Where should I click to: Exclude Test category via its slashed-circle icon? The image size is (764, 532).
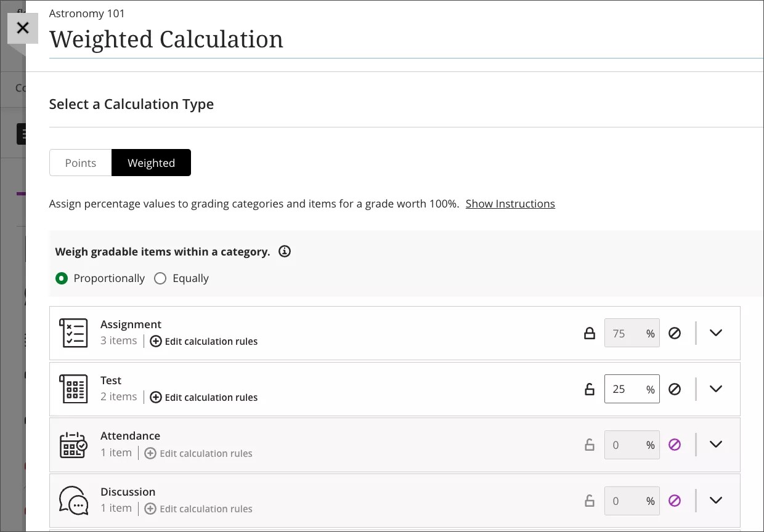(x=675, y=389)
